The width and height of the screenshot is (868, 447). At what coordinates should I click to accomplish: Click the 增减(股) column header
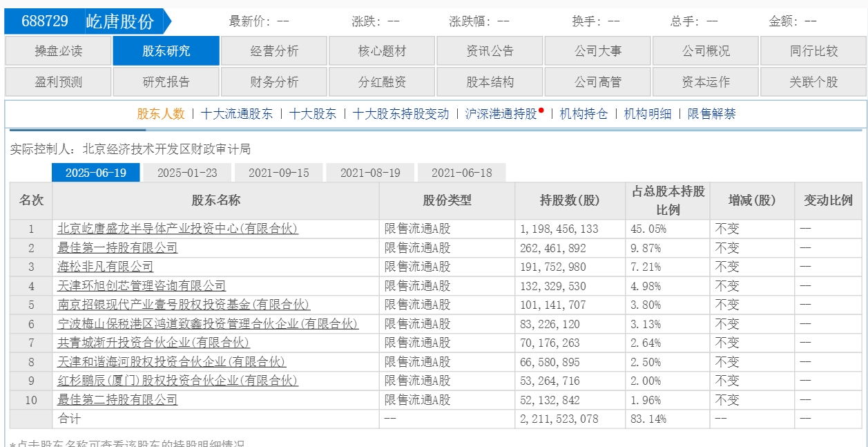[752, 201]
